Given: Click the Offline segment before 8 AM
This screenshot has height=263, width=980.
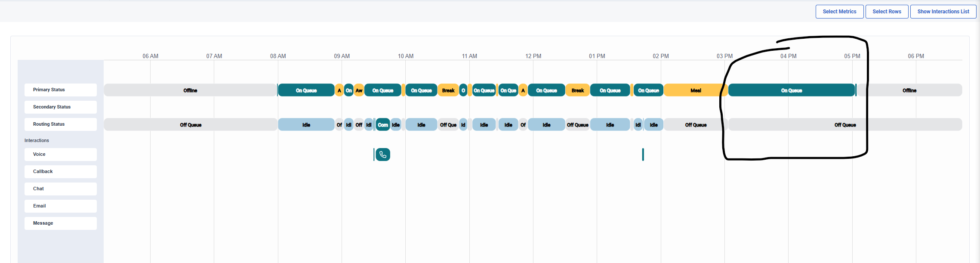Looking at the screenshot, I should [x=190, y=90].
